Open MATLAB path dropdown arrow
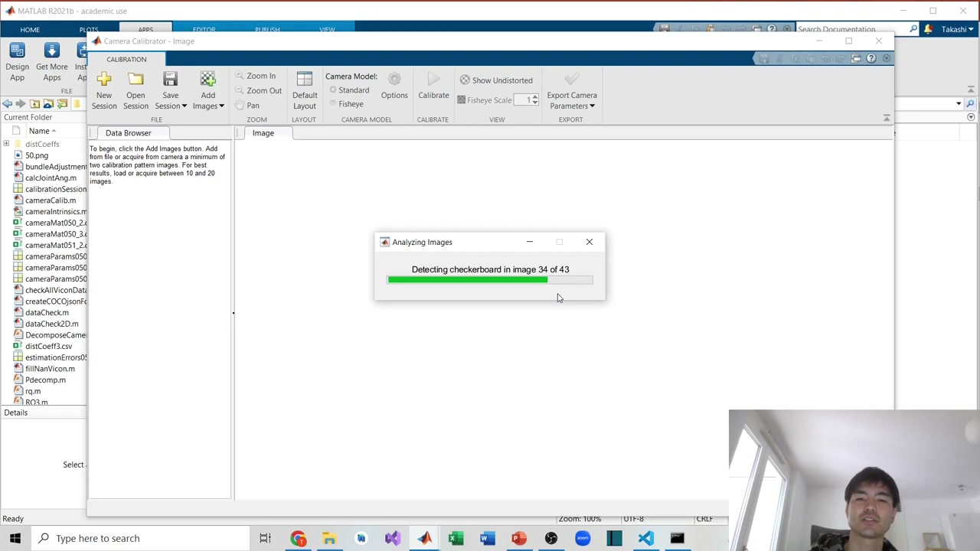The image size is (980, 551). tap(959, 103)
